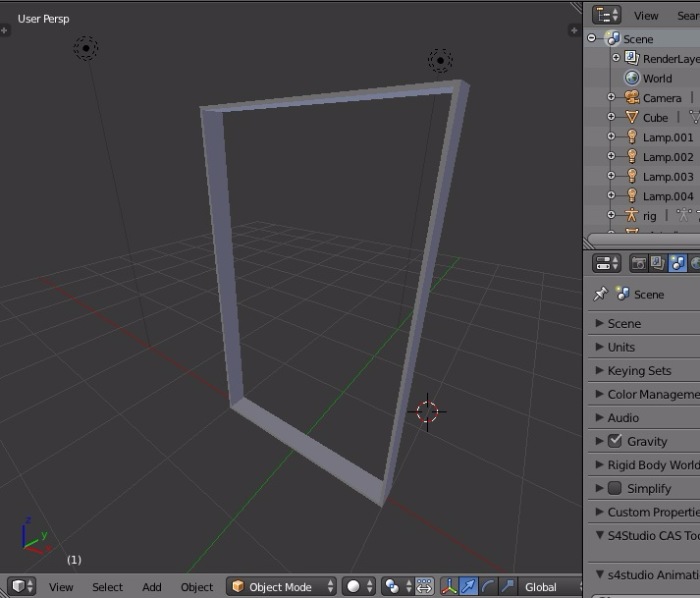
Task: Select the translate manipulator arrow icon
Action: 469,587
